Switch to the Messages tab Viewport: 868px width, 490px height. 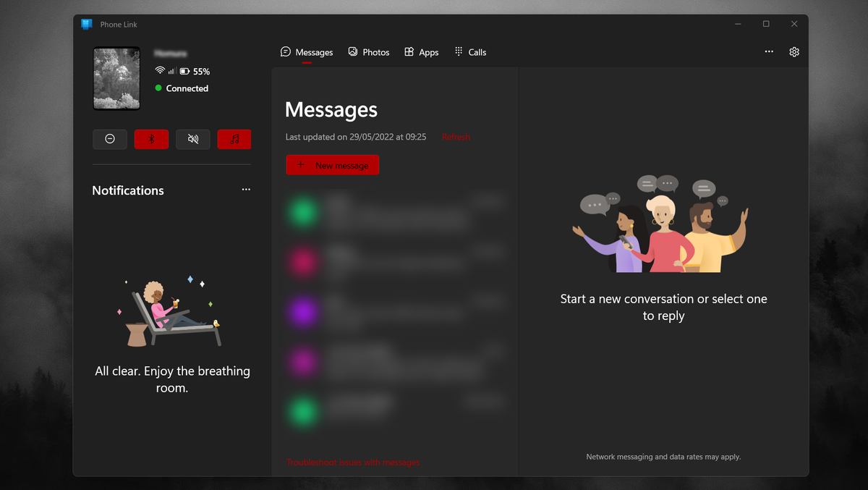click(307, 51)
